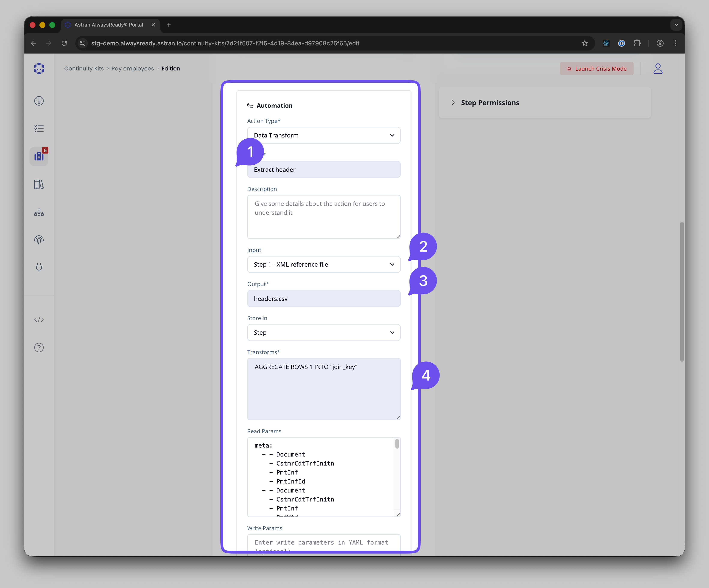Open the checklist tasks icon in sidebar
Image resolution: width=709 pixels, height=588 pixels.
(39, 129)
